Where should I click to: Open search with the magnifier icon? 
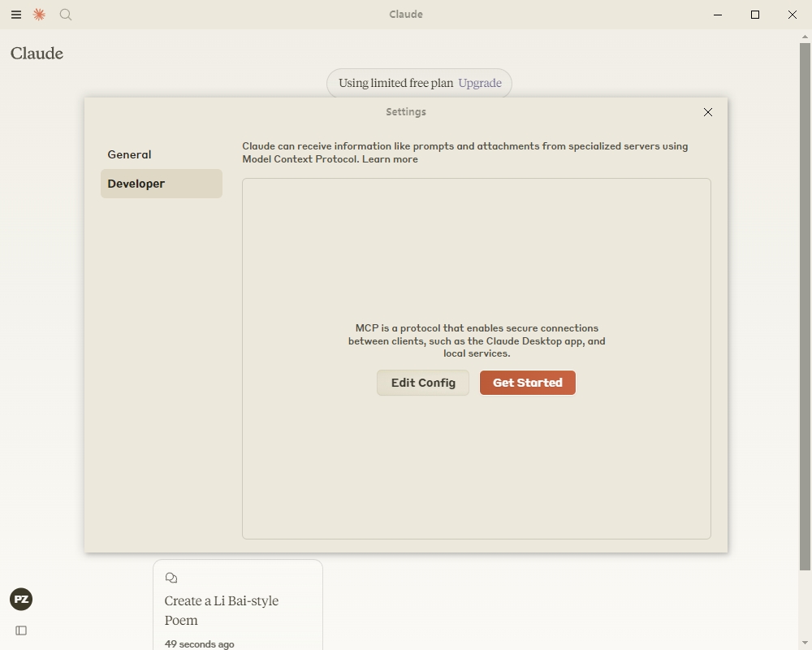66,15
